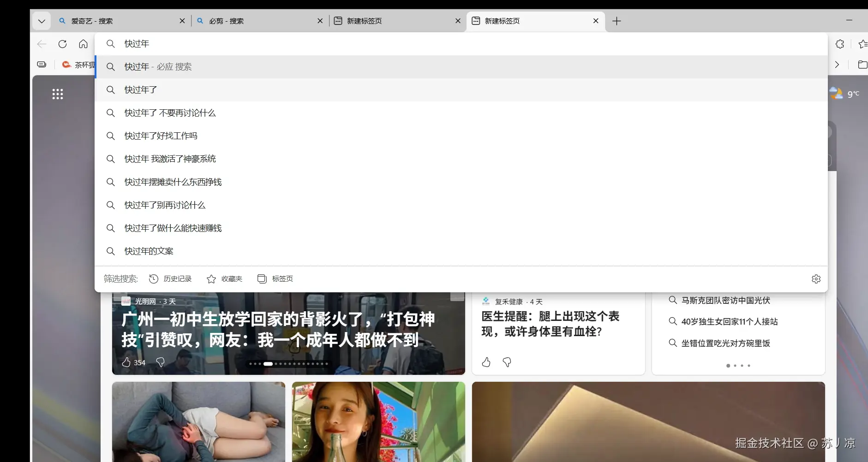Search trending topic 40岁独生女回家11个人接站
This screenshot has height=462, width=868.
click(723, 322)
